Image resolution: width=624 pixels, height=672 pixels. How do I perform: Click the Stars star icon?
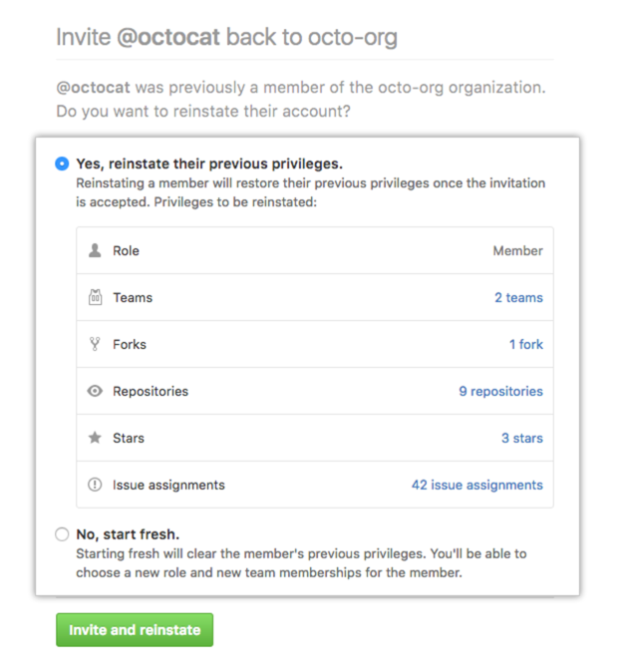[x=95, y=438]
